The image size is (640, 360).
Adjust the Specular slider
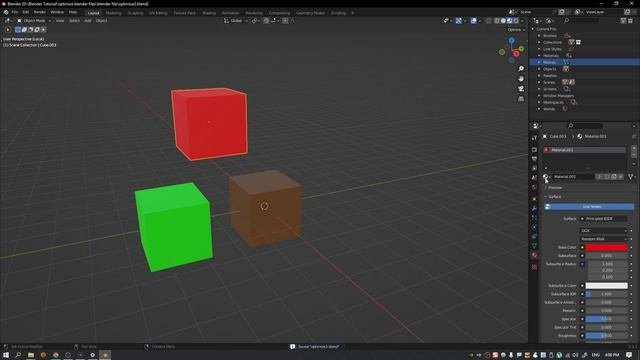coord(607,319)
